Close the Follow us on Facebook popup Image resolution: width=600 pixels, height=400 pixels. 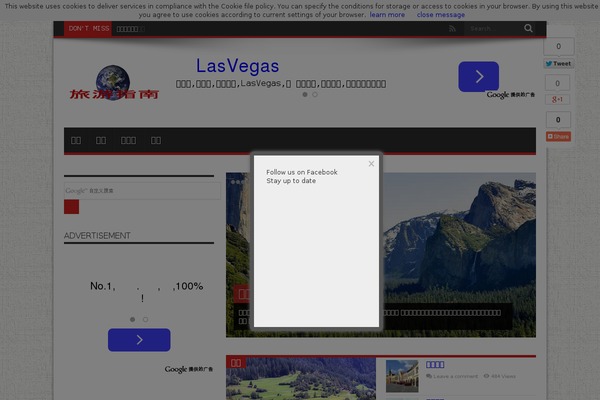[371, 164]
